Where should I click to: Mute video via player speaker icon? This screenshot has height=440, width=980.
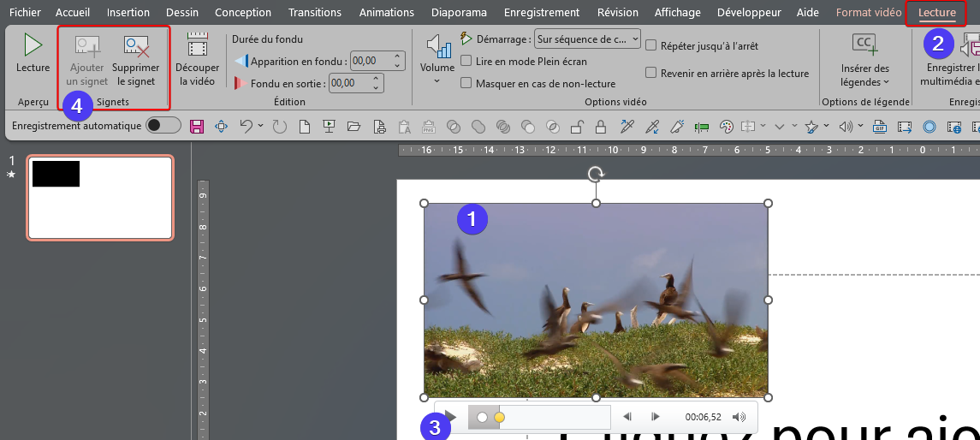[739, 417]
